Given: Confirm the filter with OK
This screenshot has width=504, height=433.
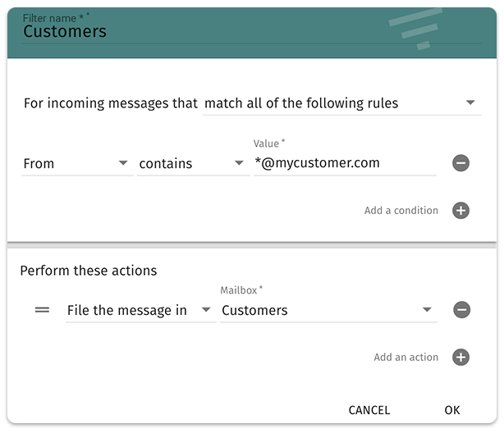Looking at the screenshot, I should point(452,410).
